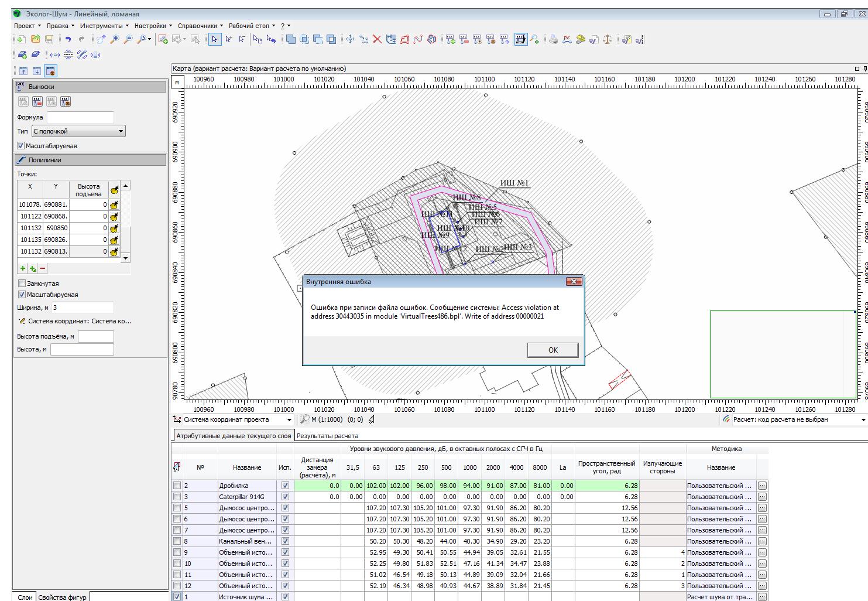The width and height of the screenshot is (868, 601).
Task: Toggle the Исп. checkbox for Дробилка row
Action: [285, 486]
